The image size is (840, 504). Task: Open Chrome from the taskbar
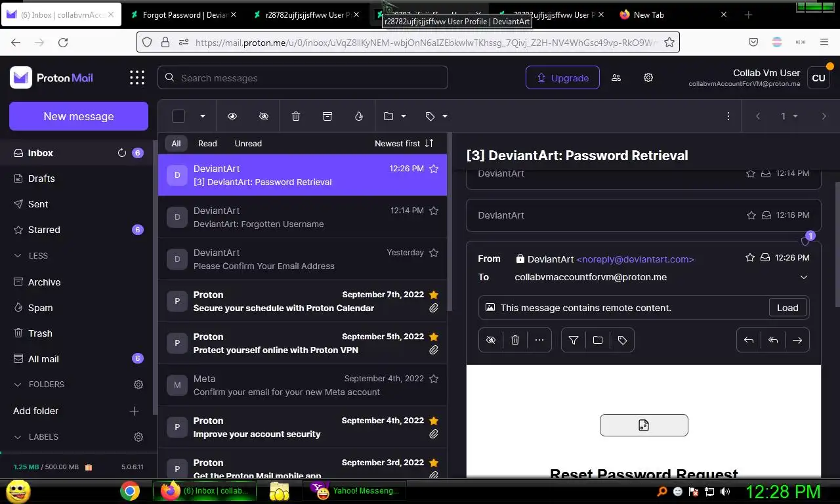[130, 490]
